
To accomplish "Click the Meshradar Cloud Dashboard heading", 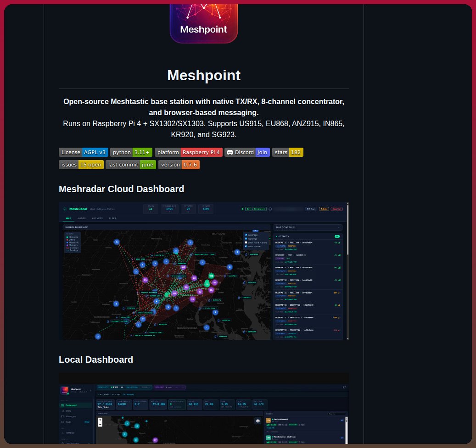I will [x=122, y=189].
